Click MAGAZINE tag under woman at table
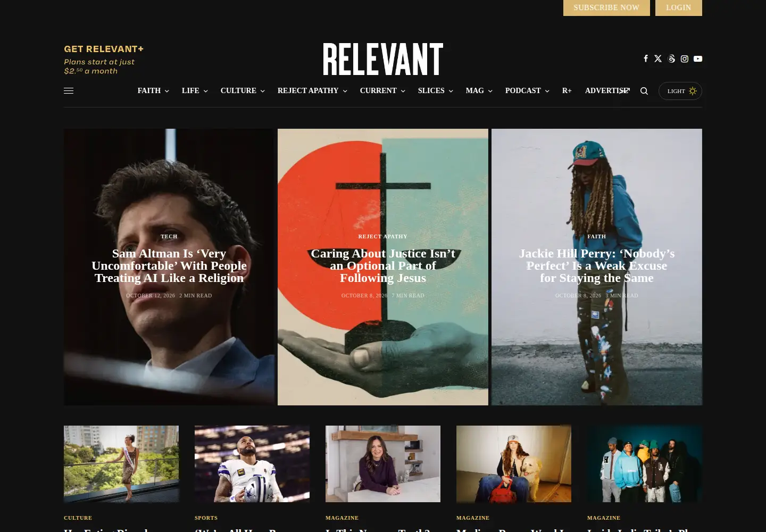 pyautogui.click(x=342, y=518)
